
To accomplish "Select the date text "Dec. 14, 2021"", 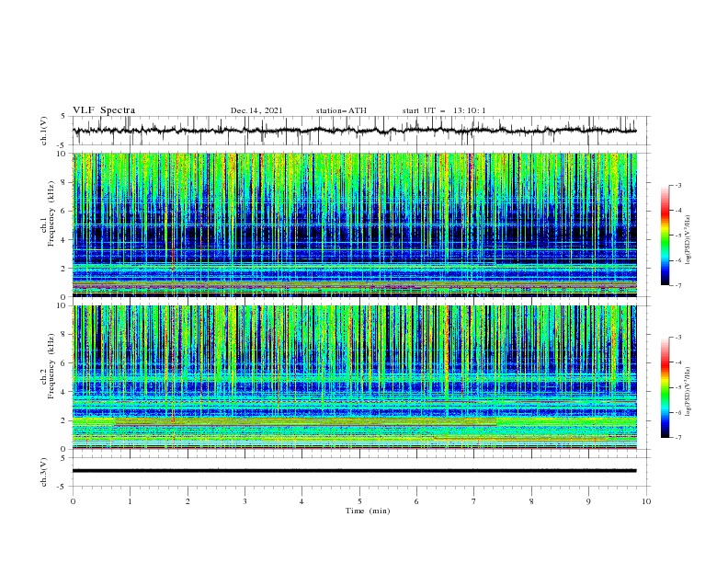I will (256, 110).
